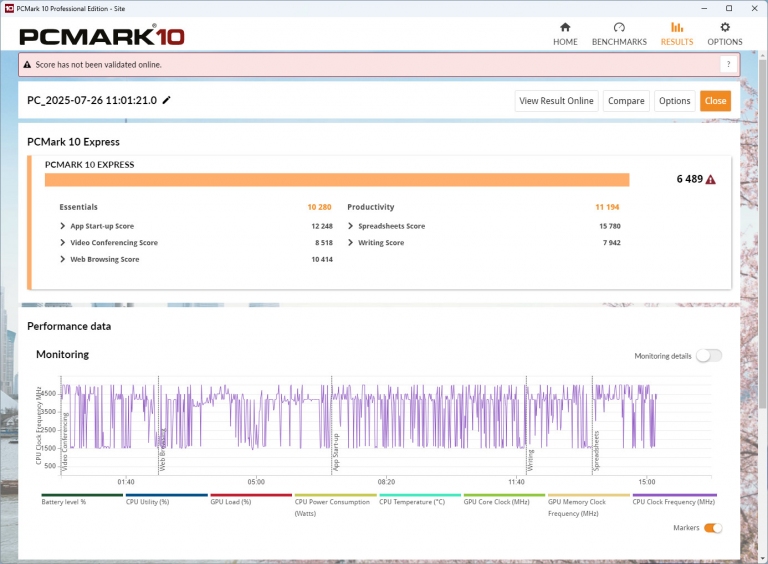Click the App Start-up value 12 248
Viewport: 768px width, 564px height.
point(322,226)
